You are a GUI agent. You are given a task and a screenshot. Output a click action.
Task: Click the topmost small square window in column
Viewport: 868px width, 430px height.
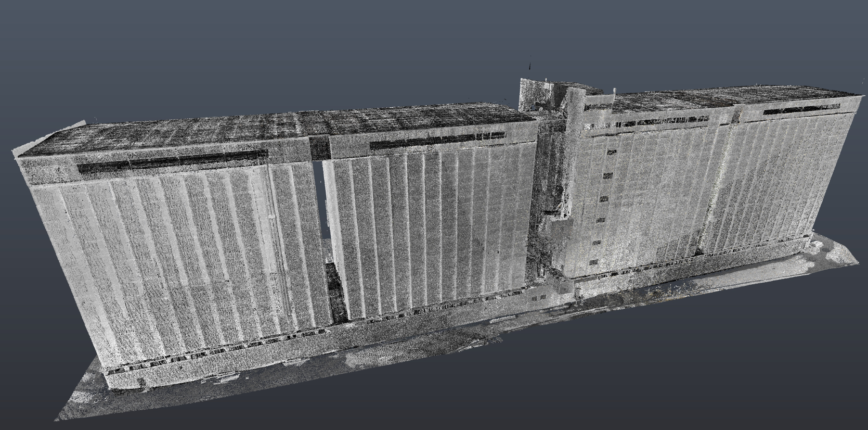pos(612,153)
